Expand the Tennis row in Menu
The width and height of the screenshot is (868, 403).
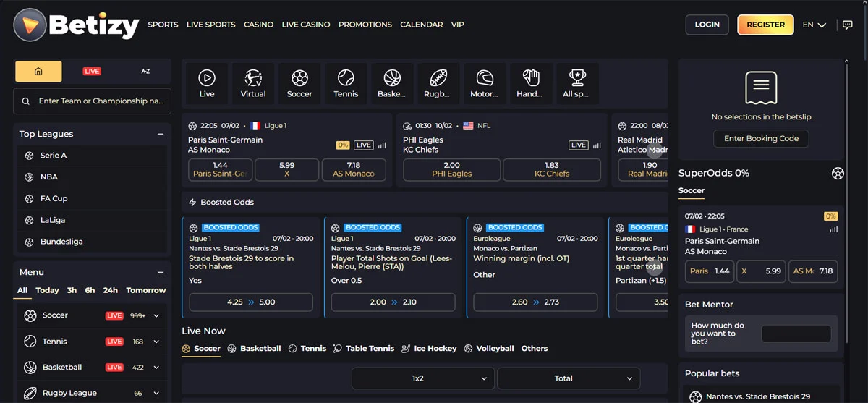click(x=156, y=342)
